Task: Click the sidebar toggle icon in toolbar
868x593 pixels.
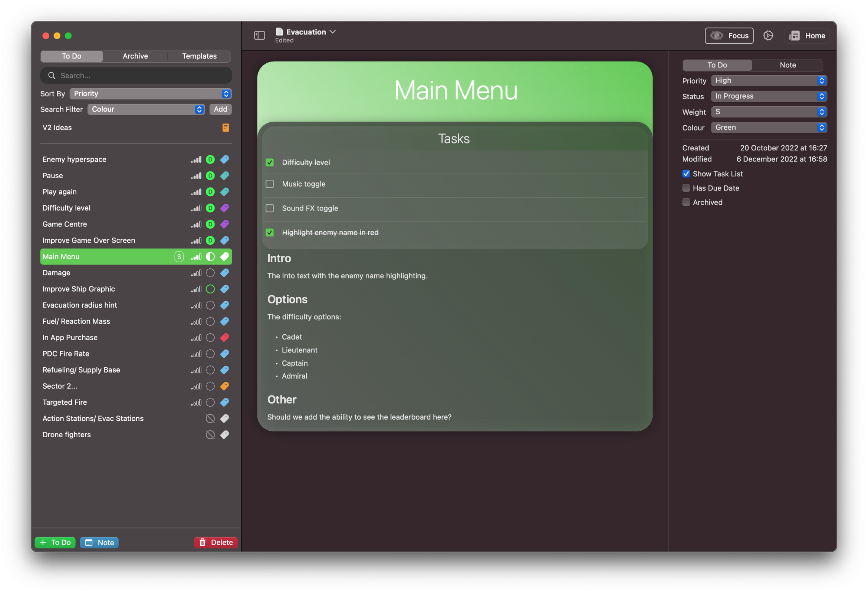Action: coord(259,36)
